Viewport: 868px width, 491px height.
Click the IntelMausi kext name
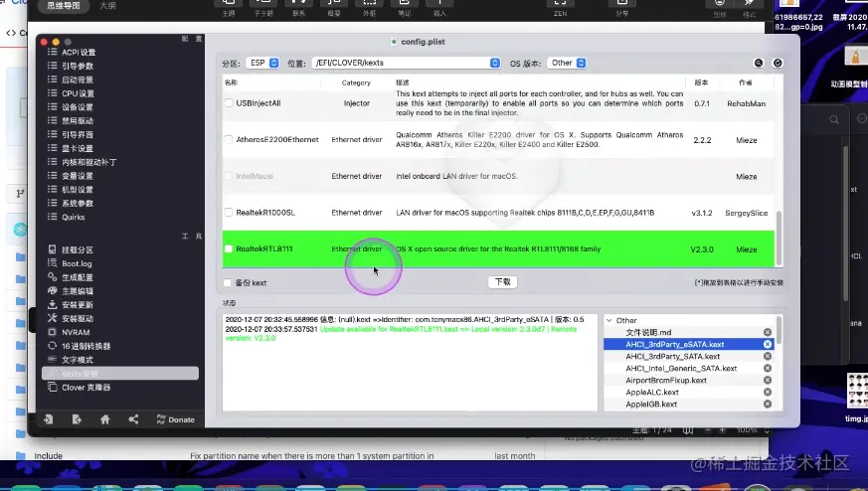(255, 176)
